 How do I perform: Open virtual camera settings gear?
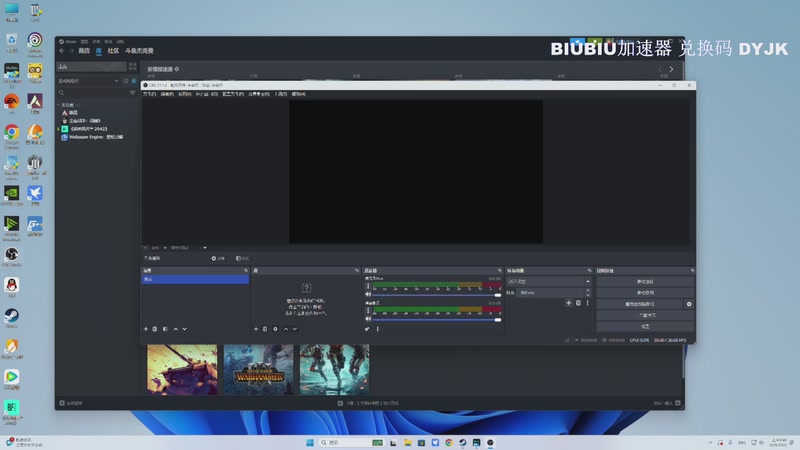point(689,304)
